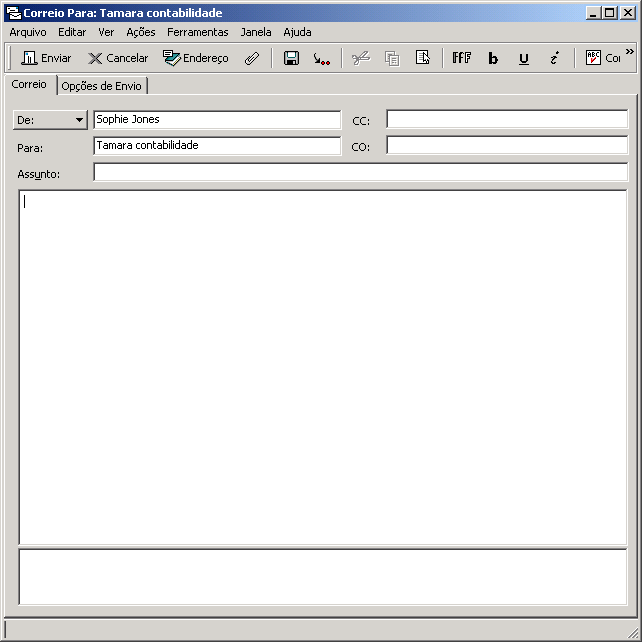Open the Janela menu
The width and height of the screenshot is (642, 642).
pos(256,32)
